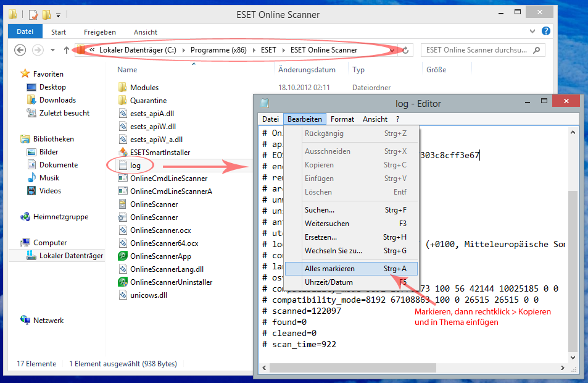The height and width of the screenshot is (383, 588).
Task: Click the Modules folder icon
Action: click(122, 88)
